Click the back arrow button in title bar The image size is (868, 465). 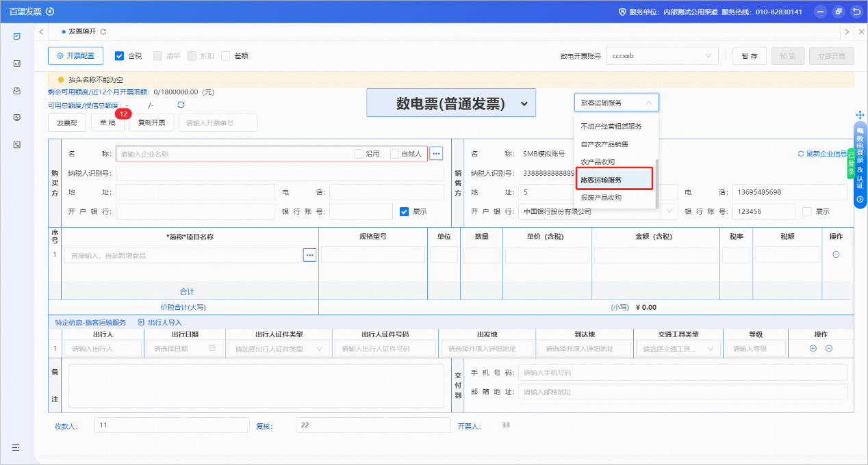point(856,12)
